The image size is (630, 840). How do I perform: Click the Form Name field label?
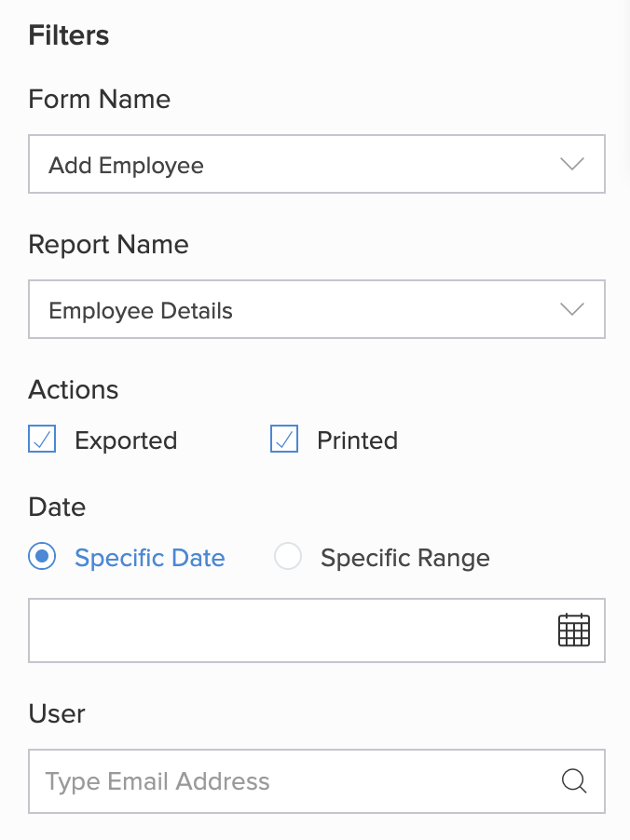pyautogui.click(x=100, y=99)
